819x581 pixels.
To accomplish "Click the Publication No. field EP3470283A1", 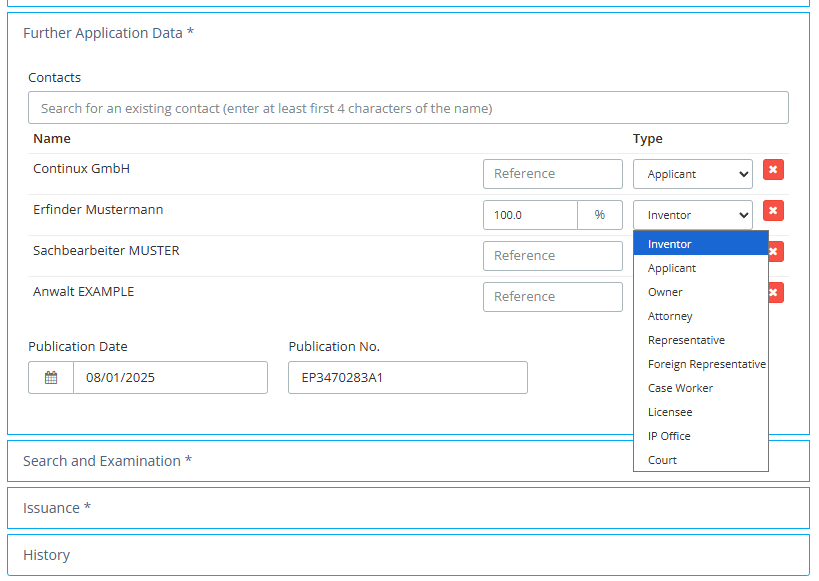I will point(408,377).
